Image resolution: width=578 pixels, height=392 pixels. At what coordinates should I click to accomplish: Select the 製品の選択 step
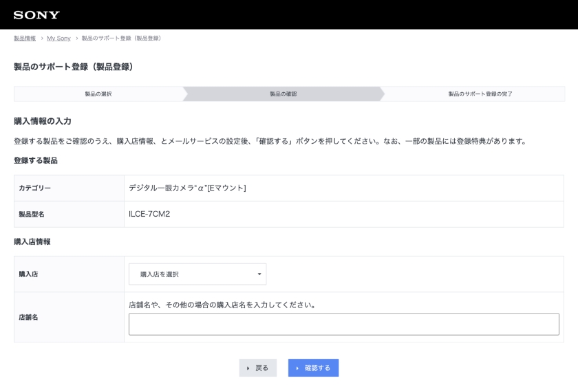pos(98,94)
